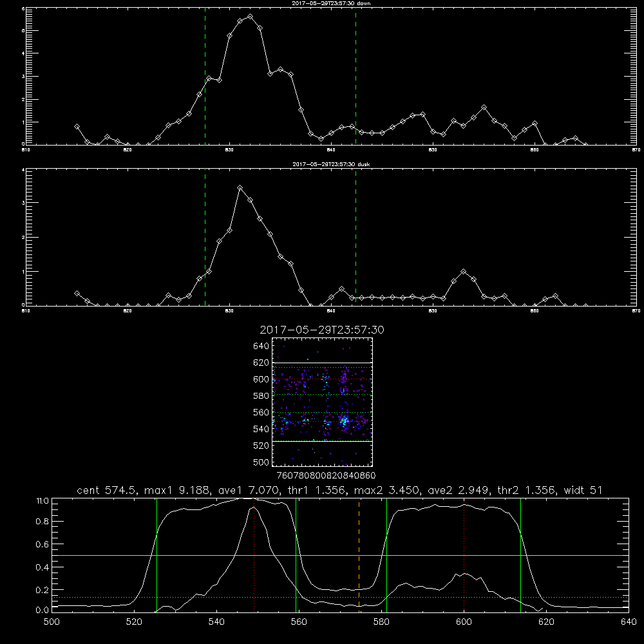Viewport: 644px width, 644px height.
Task: Click left green dashed line in dawn plot
Action: (x=205, y=78)
